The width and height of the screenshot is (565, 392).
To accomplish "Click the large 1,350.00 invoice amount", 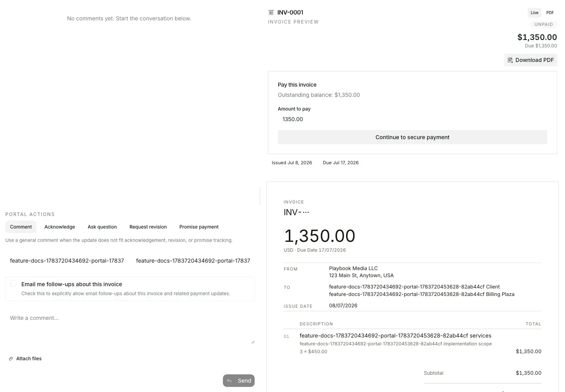I will click(x=319, y=236).
